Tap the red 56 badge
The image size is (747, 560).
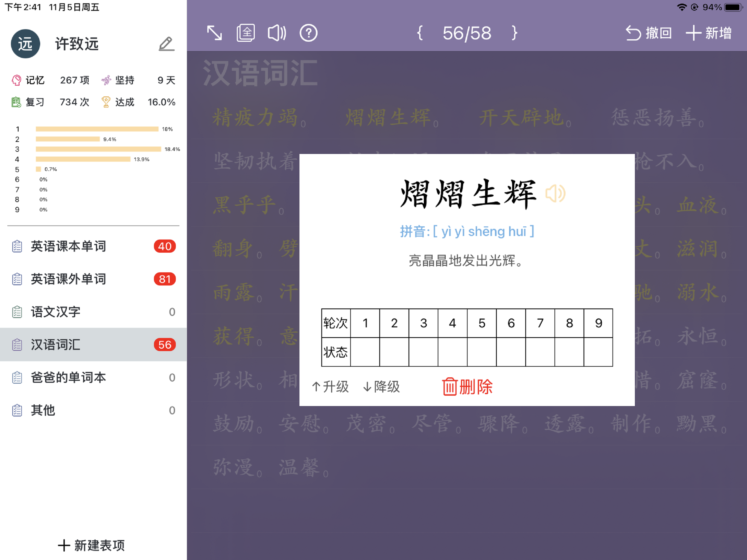pos(165,345)
